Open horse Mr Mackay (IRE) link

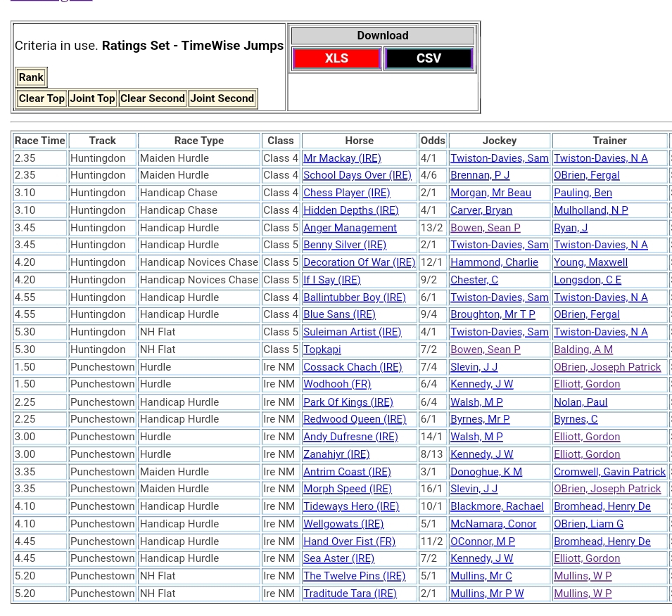[x=341, y=158]
